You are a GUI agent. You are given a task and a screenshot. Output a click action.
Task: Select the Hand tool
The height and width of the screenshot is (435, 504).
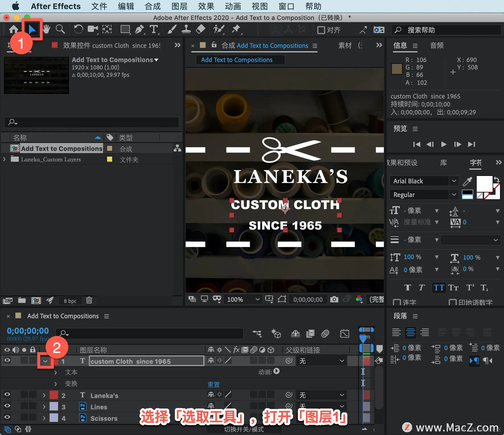click(47, 29)
